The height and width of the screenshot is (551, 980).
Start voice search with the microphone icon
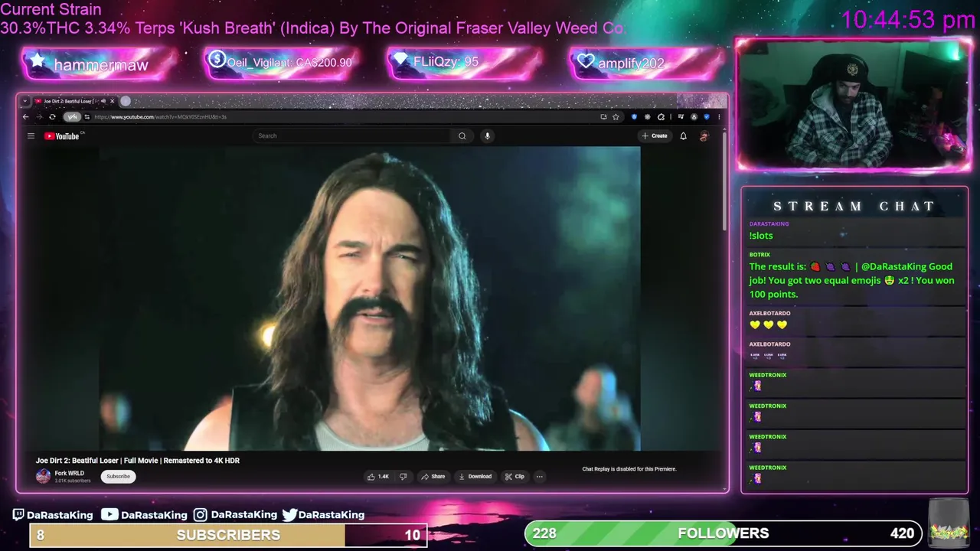coord(487,136)
